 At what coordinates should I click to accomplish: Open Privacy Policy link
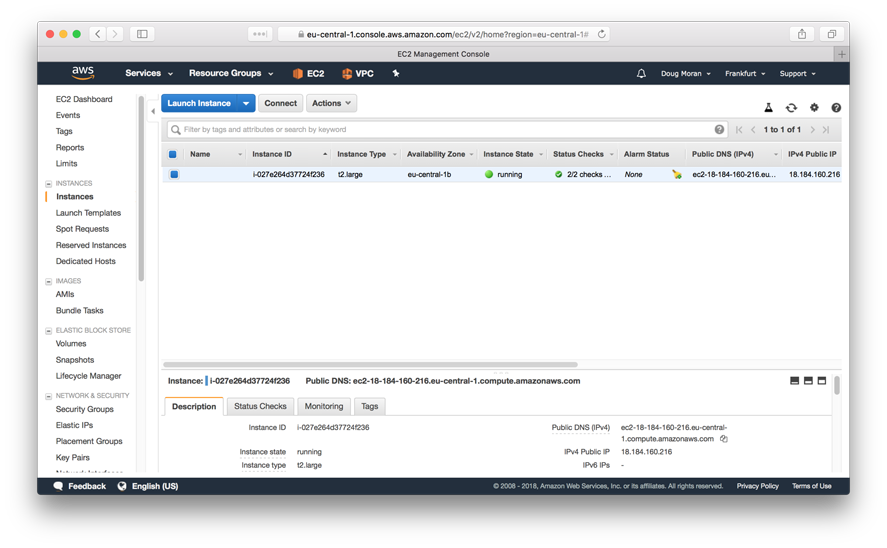pos(757,486)
